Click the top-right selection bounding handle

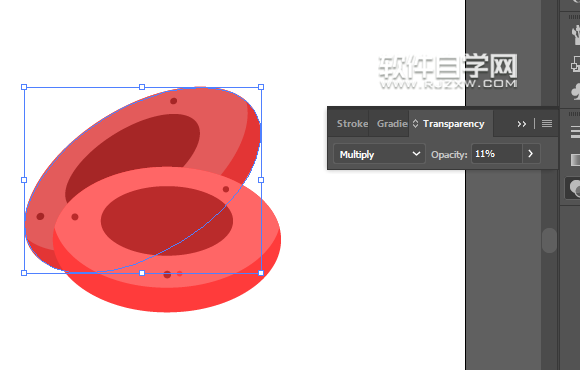261,87
